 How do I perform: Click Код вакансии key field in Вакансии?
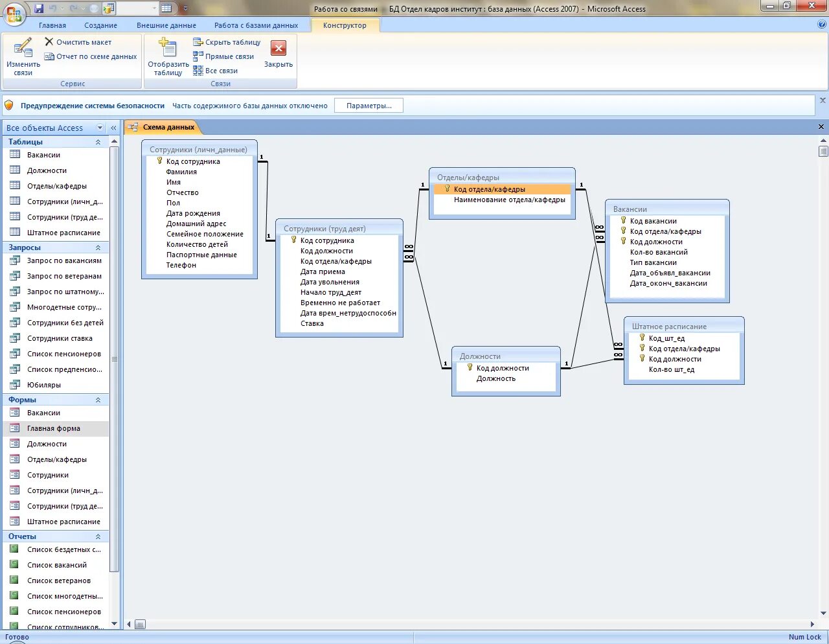click(653, 221)
